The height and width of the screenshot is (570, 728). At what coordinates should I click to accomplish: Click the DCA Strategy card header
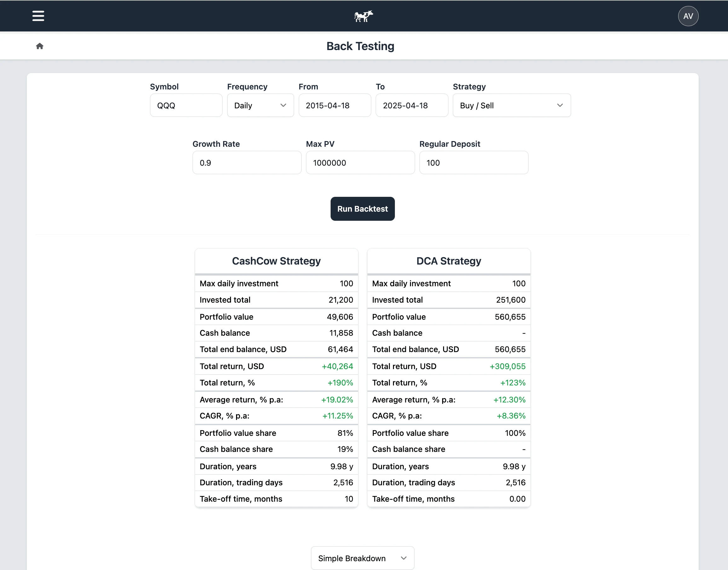tap(448, 261)
